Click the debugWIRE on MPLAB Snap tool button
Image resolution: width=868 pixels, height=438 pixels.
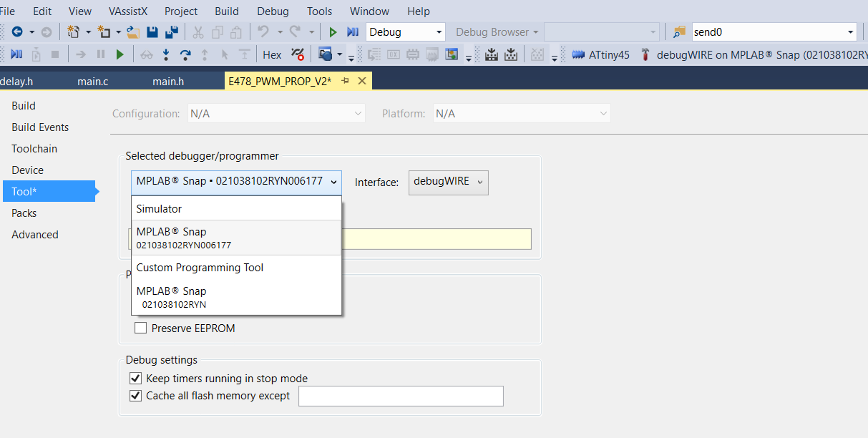tap(753, 54)
